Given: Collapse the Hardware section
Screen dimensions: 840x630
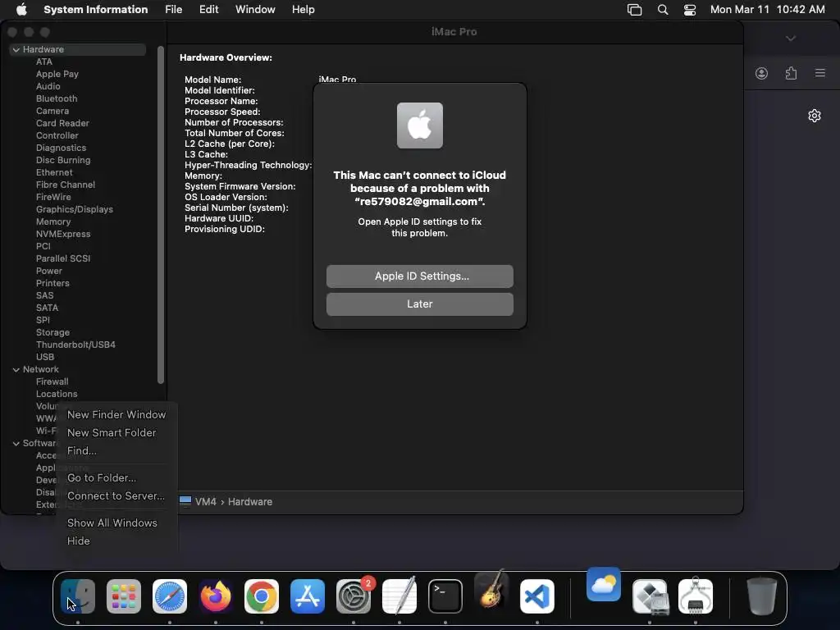Looking at the screenshot, I should [16, 49].
